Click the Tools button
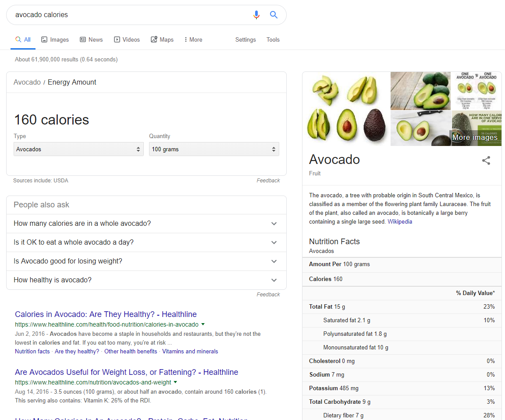 coord(273,39)
